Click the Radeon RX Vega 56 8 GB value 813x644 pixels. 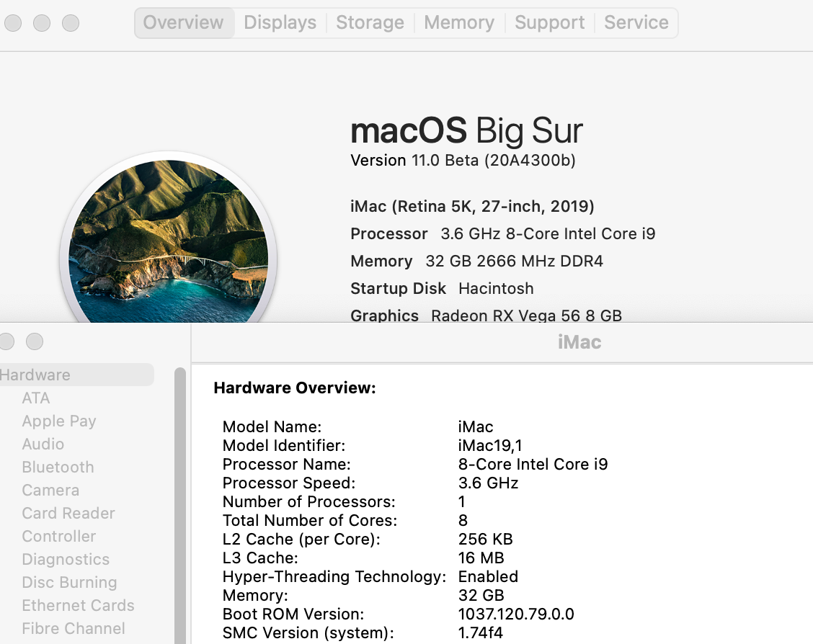coord(527,316)
